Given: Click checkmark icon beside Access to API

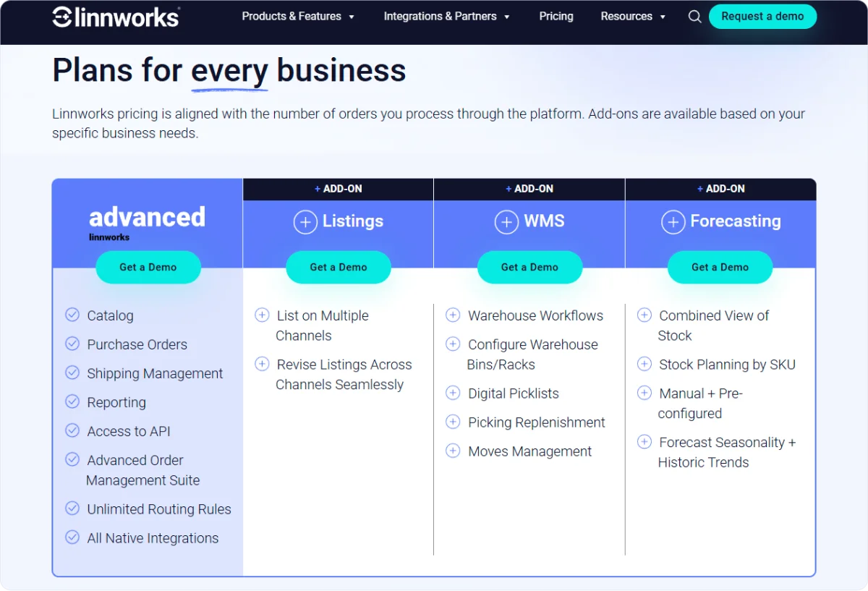Looking at the screenshot, I should pyautogui.click(x=72, y=430).
